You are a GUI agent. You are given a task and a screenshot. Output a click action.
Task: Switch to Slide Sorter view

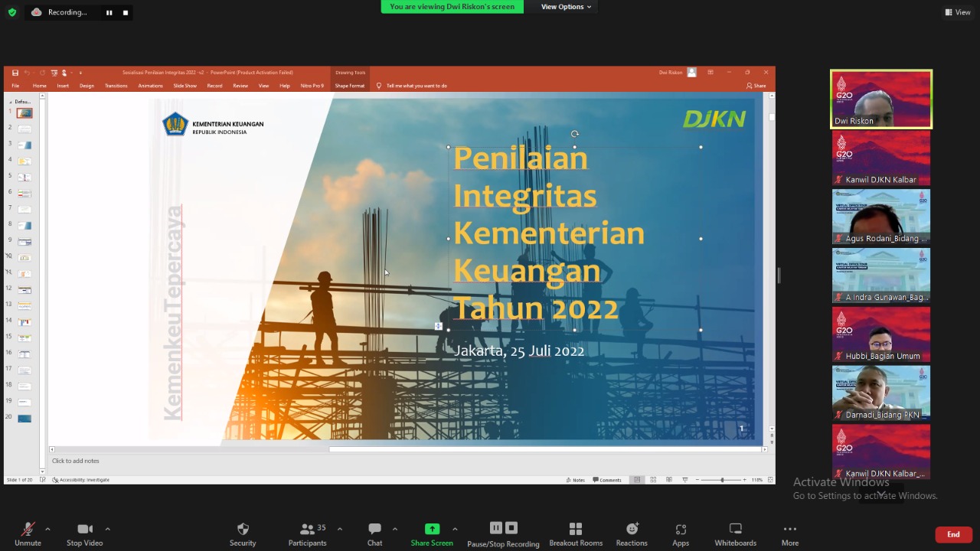tap(653, 480)
